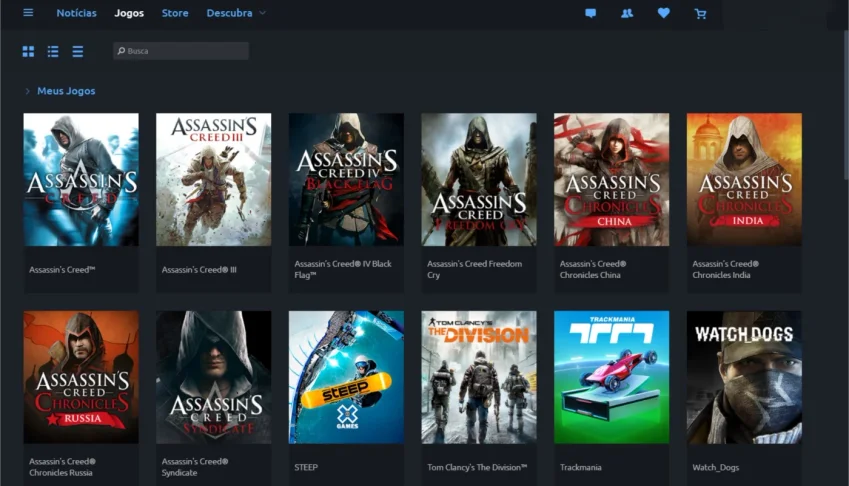
Task: Collapse the Meus Jogos section chevron
Action: (x=27, y=91)
